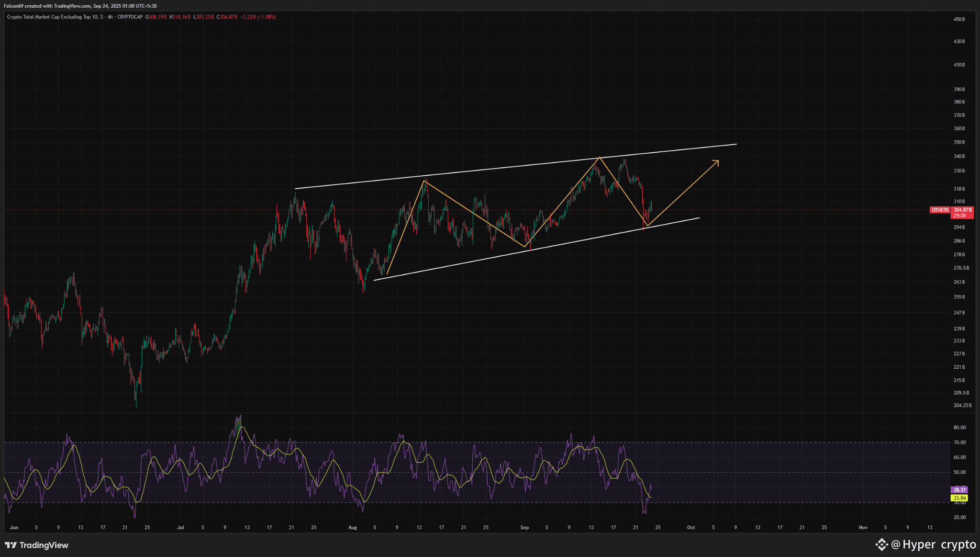Screen dimensions: 980x557
Task: Click the 4h timeframe in chart legend
Action: tap(110, 17)
